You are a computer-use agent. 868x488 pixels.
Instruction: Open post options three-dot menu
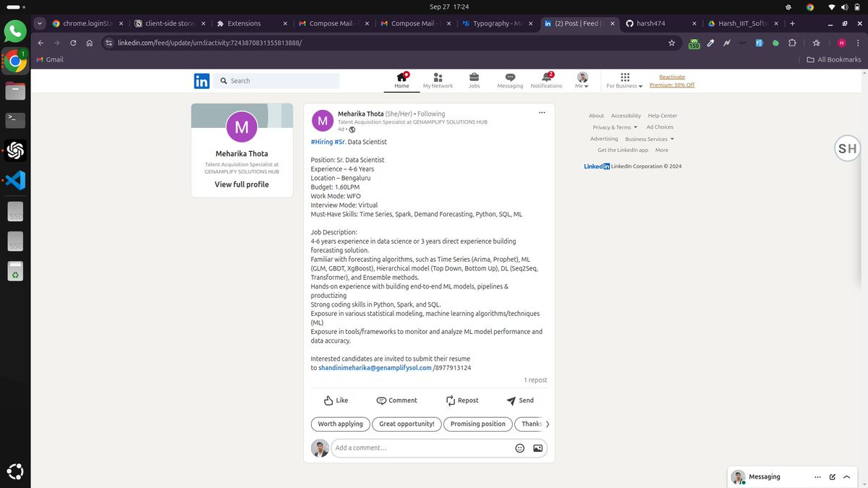(x=542, y=113)
